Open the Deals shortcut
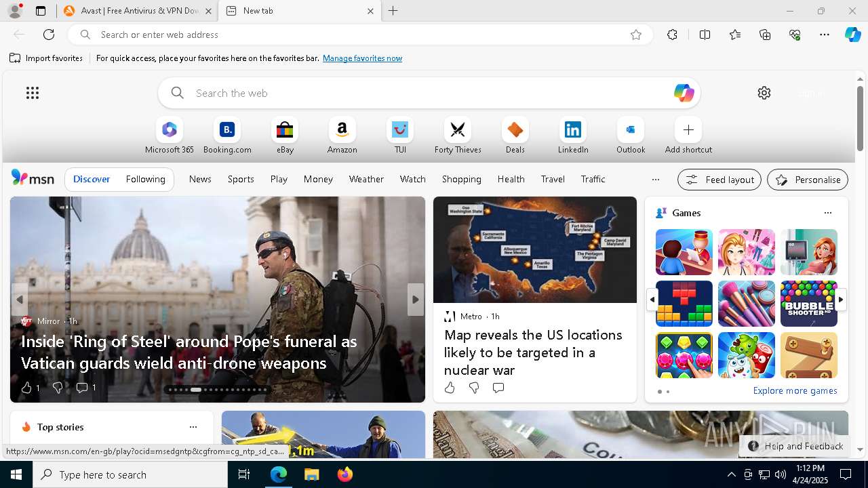This screenshot has height=488, width=868. point(515,136)
